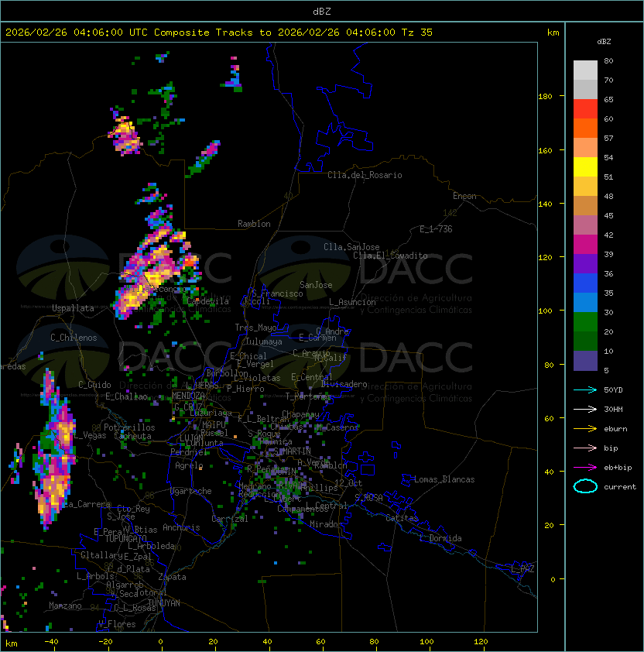
Task: Select the red 60-65 dBZ swatch
Action: (x=585, y=109)
